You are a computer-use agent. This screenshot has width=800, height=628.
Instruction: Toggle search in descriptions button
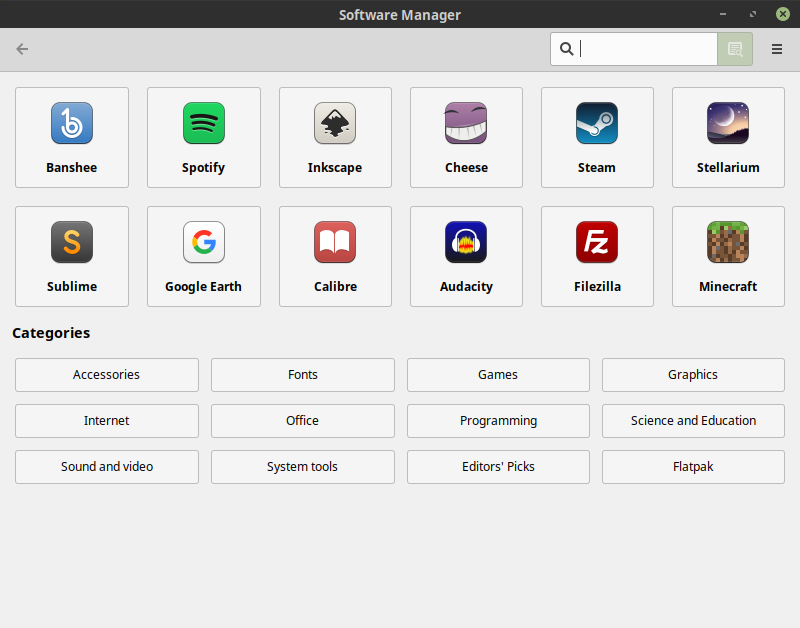tap(735, 49)
